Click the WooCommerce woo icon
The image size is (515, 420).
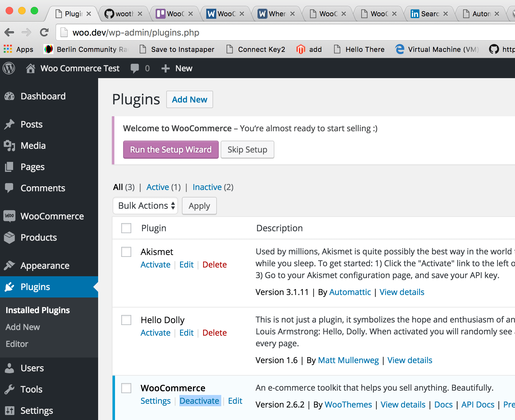(9, 216)
